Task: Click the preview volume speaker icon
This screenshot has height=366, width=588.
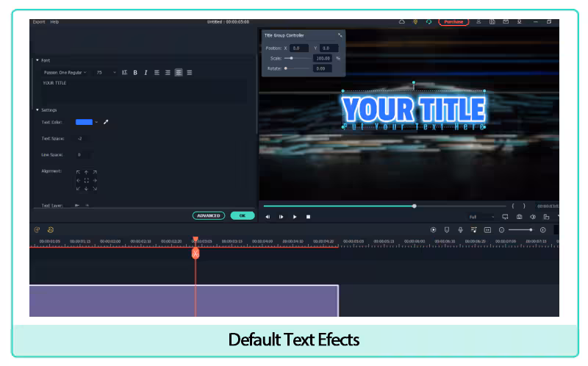Action: (532, 217)
